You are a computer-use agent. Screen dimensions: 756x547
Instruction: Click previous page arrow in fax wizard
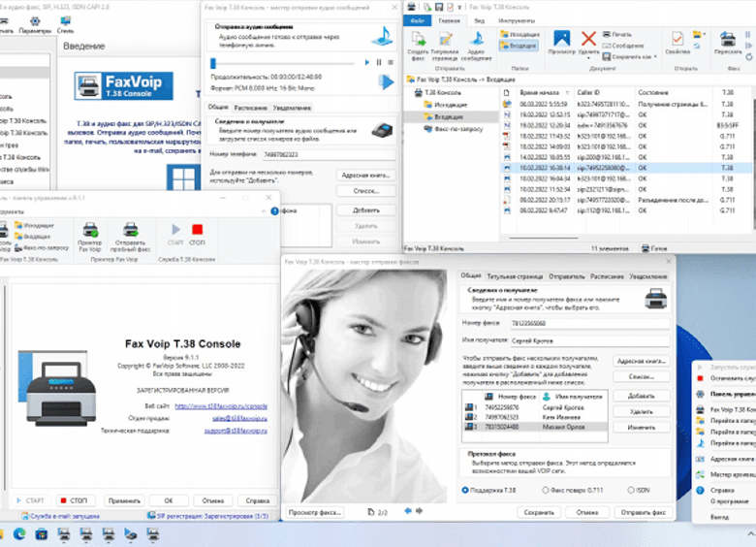408,511
